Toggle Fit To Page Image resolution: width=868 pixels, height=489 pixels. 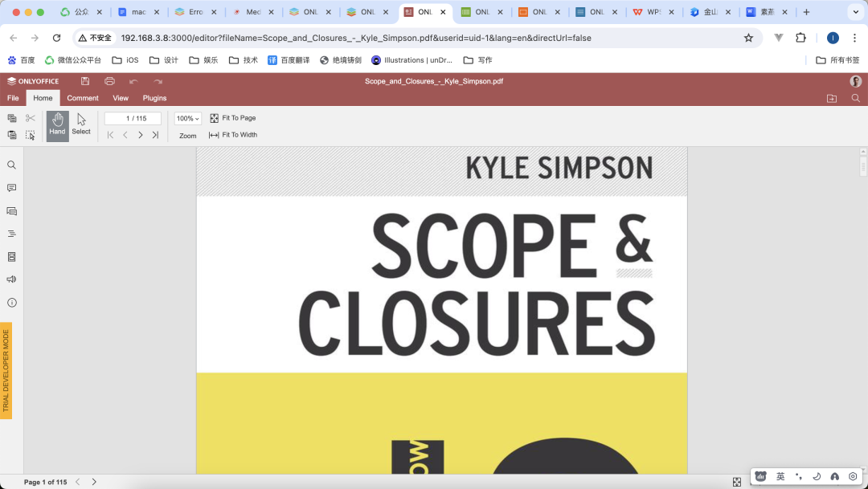[232, 118]
